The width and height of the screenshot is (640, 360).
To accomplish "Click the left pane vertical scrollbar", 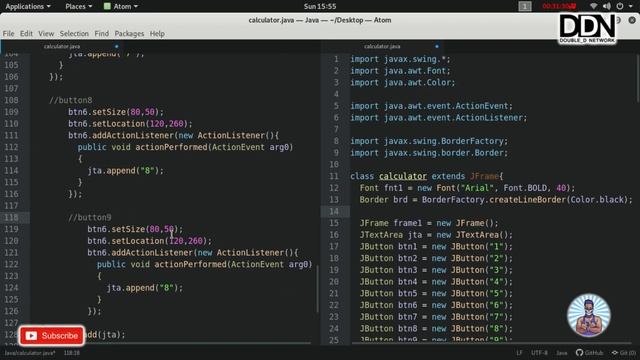I will [x=318, y=289].
